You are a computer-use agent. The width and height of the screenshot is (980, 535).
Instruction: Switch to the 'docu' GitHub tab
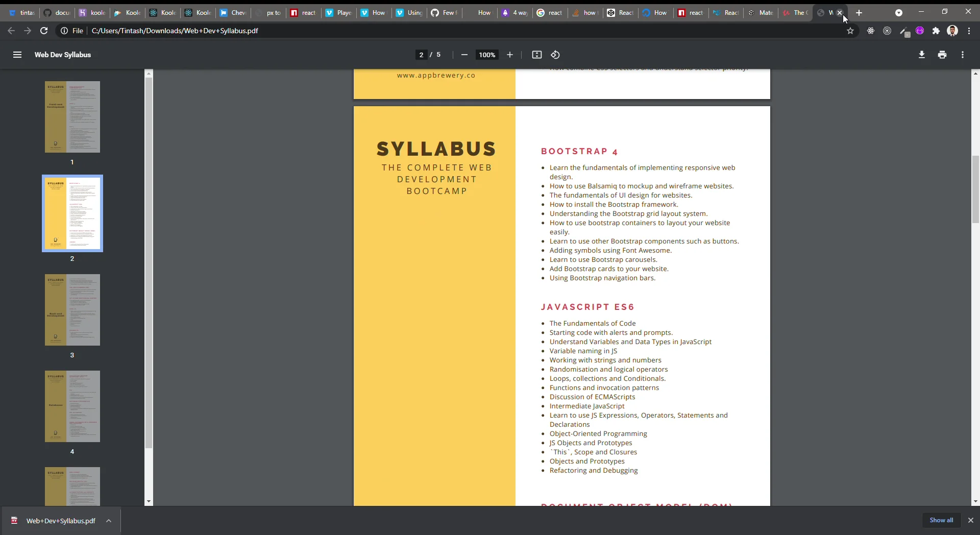tap(57, 13)
